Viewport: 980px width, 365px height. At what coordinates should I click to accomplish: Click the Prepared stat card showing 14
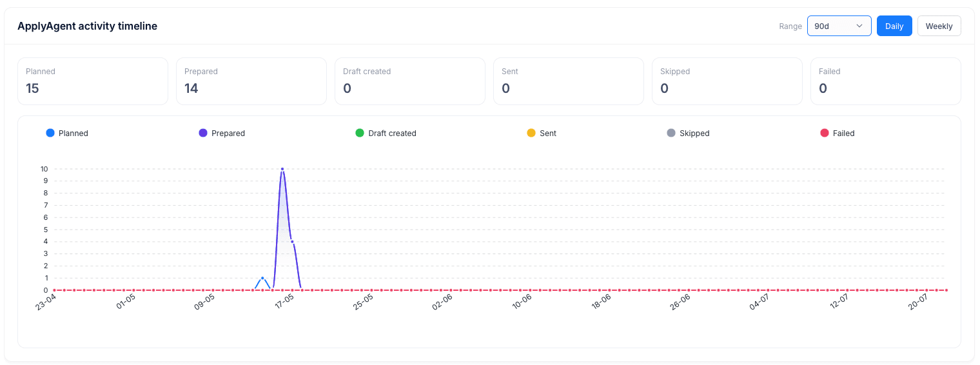tap(251, 81)
